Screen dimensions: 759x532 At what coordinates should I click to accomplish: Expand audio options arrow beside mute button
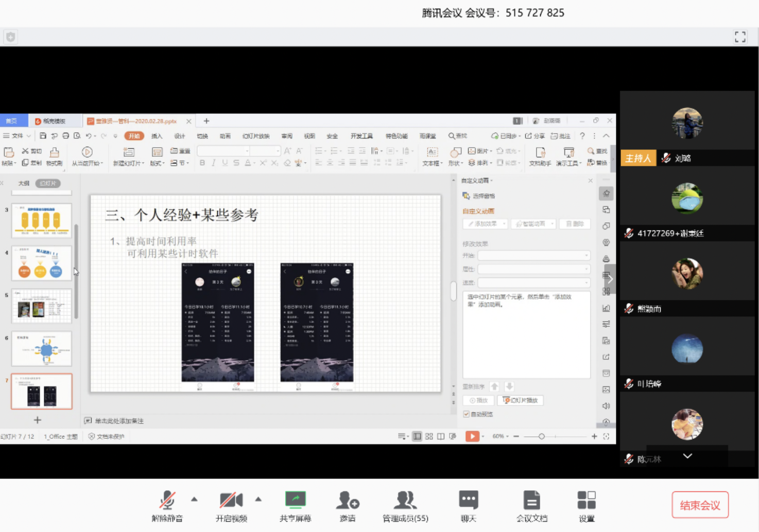(x=194, y=499)
